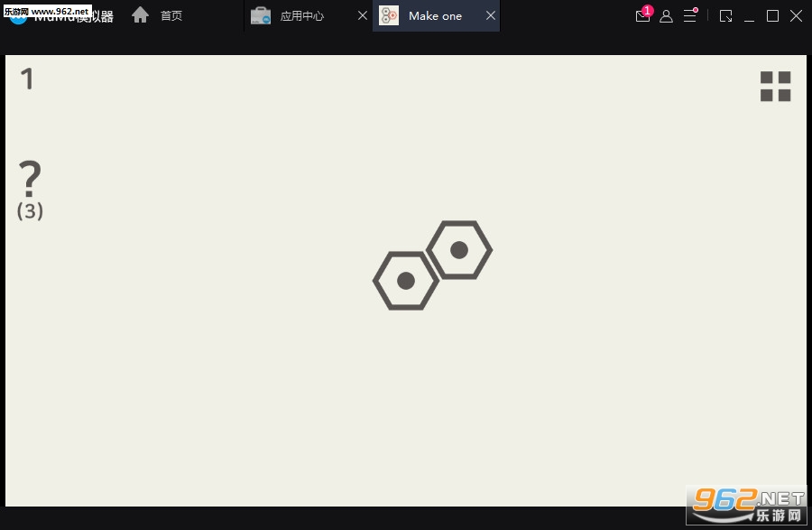Close the Make one tab
812x530 pixels.
pyautogui.click(x=491, y=15)
